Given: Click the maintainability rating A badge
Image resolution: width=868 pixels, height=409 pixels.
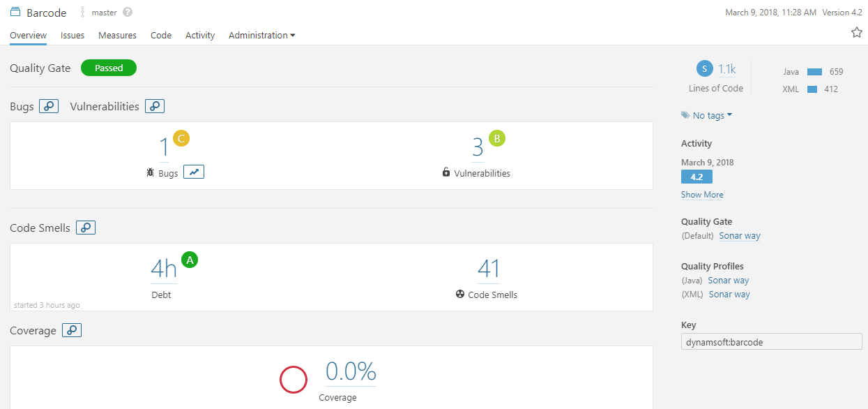Looking at the screenshot, I should click(190, 260).
